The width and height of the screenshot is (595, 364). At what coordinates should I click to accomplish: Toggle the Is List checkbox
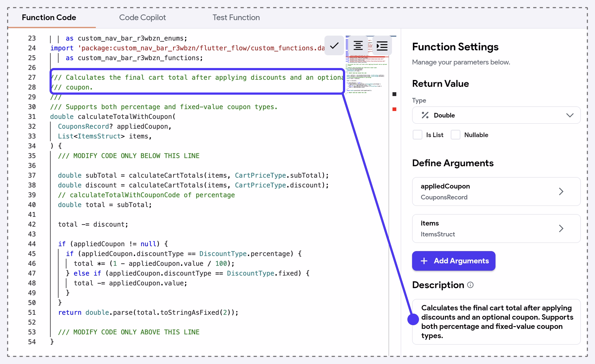click(417, 135)
